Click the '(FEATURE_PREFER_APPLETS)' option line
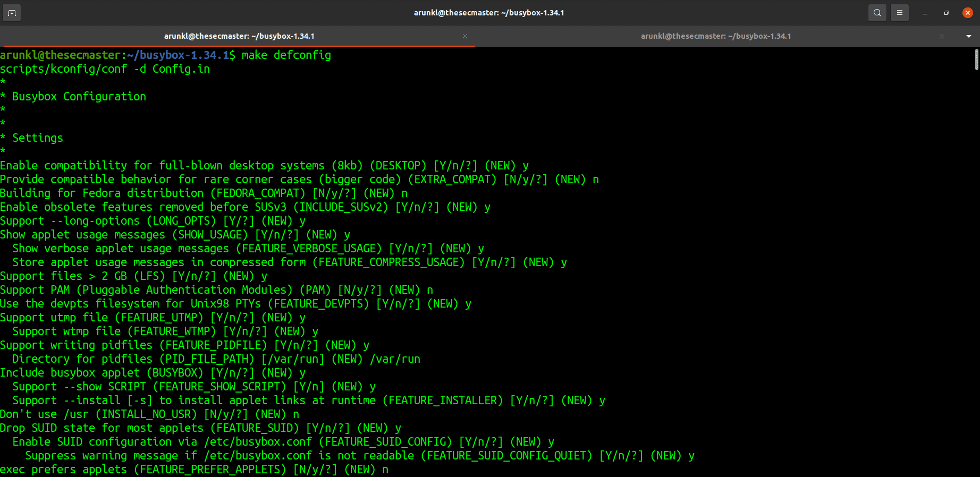The image size is (980, 477). pyautogui.click(x=195, y=470)
